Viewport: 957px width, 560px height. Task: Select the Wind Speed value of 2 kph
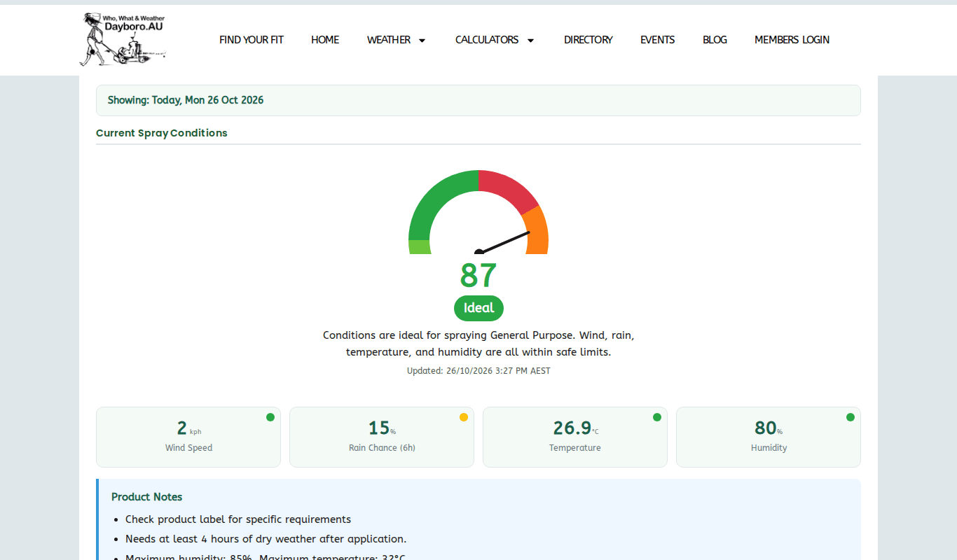tap(188, 428)
